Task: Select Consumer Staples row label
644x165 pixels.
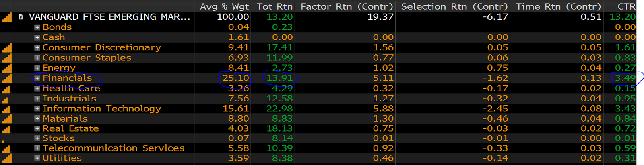Action: point(87,58)
